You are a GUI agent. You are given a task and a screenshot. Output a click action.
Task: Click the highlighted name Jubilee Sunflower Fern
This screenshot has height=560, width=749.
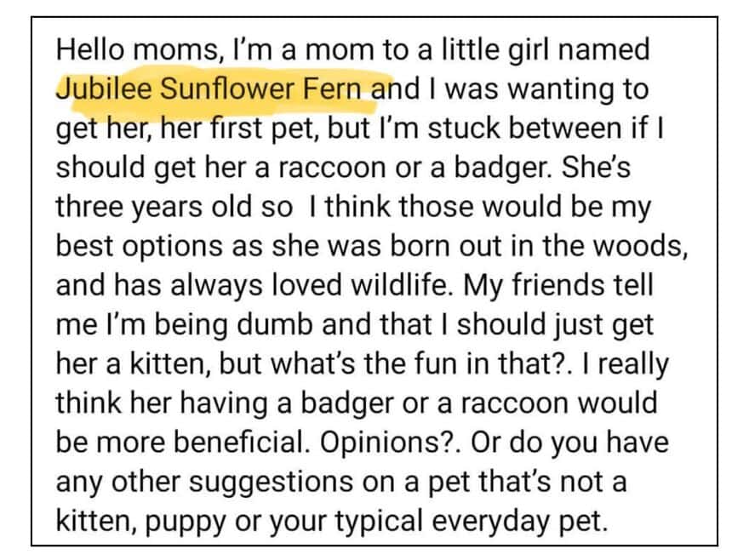[x=209, y=89]
